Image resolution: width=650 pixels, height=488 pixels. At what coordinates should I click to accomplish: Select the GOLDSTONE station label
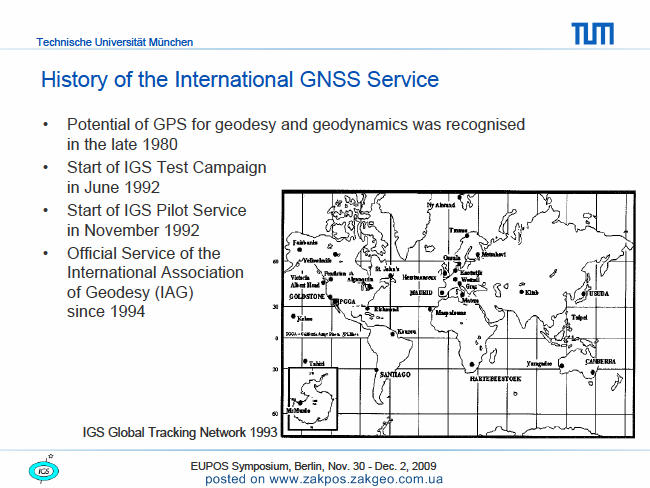tap(307, 296)
